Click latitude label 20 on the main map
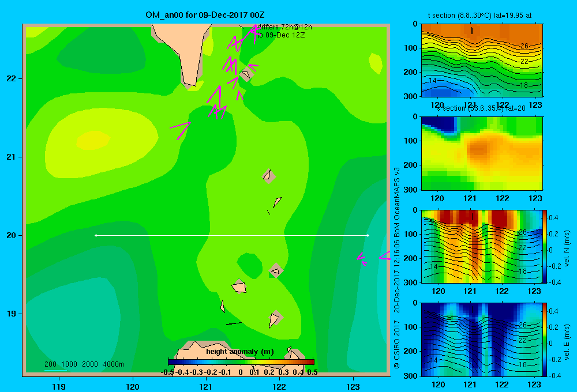The width and height of the screenshot is (577, 392). (x=12, y=235)
